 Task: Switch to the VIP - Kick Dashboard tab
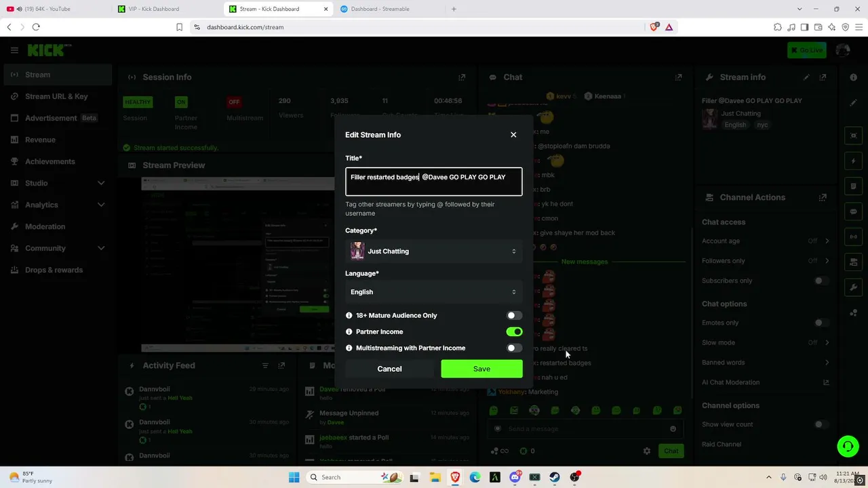click(166, 9)
